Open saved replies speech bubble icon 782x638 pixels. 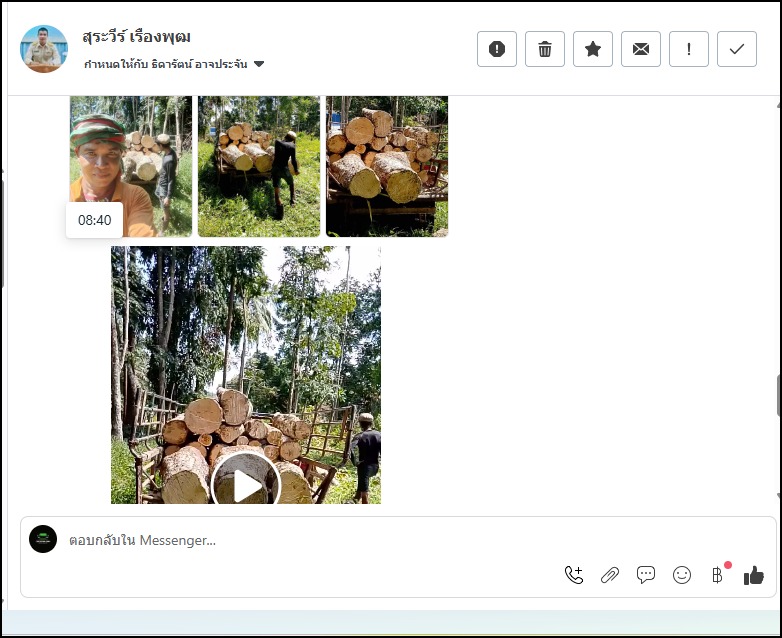pos(646,575)
